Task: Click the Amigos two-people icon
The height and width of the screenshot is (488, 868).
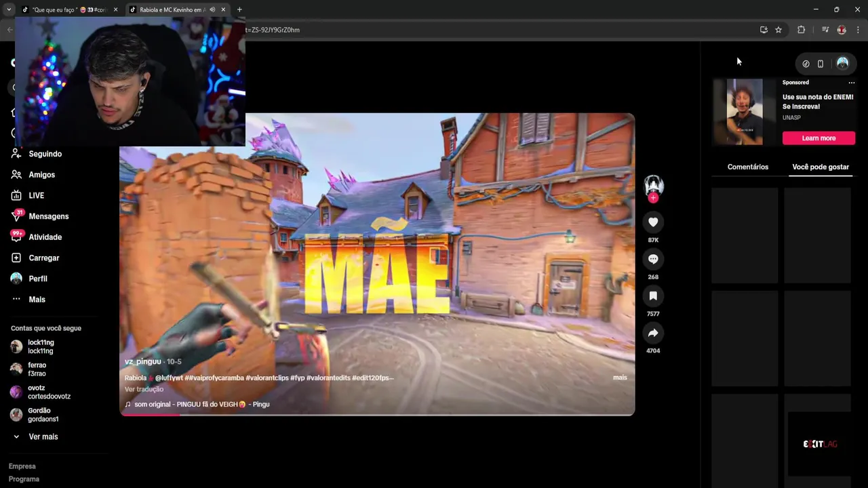Action: (x=16, y=175)
